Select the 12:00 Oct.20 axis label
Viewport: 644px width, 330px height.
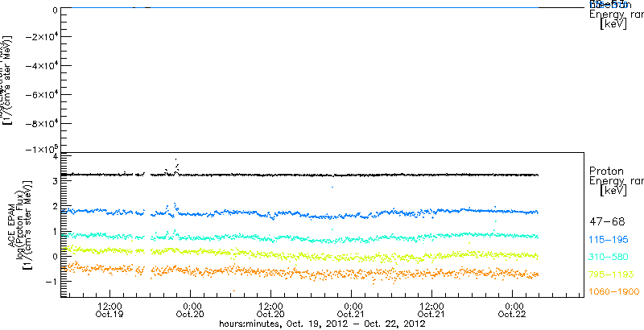[x=270, y=310]
